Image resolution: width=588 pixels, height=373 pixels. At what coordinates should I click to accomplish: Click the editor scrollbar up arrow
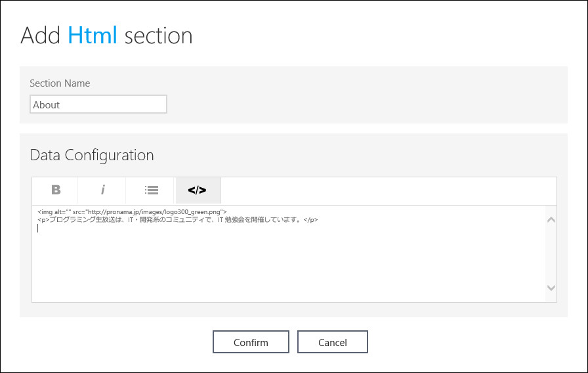(x=551, y=219)
